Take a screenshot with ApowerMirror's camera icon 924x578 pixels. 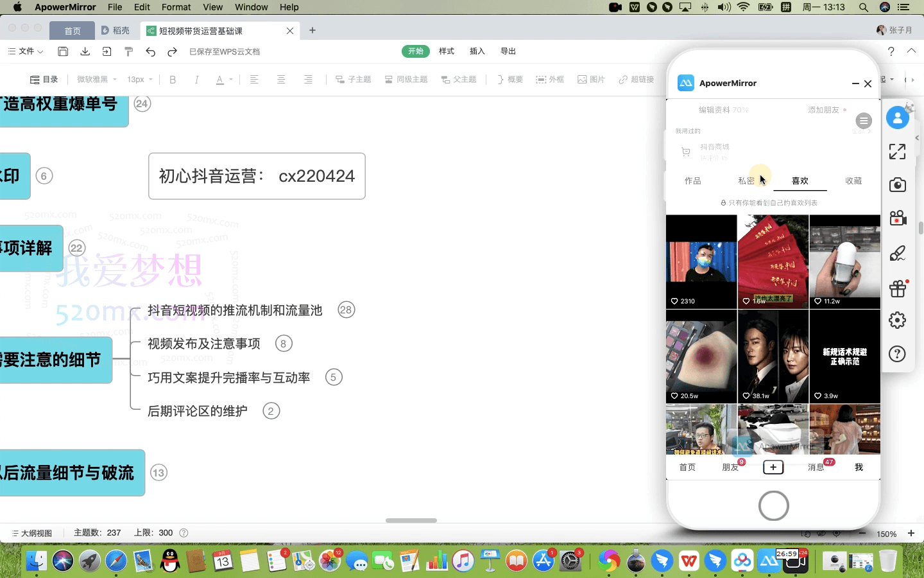point(897,184)
